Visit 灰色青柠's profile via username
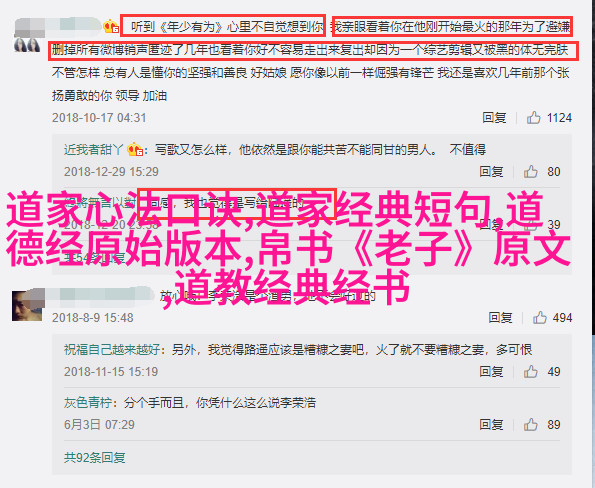The width and height of the screenshot is (595, 488). point(88,403)
